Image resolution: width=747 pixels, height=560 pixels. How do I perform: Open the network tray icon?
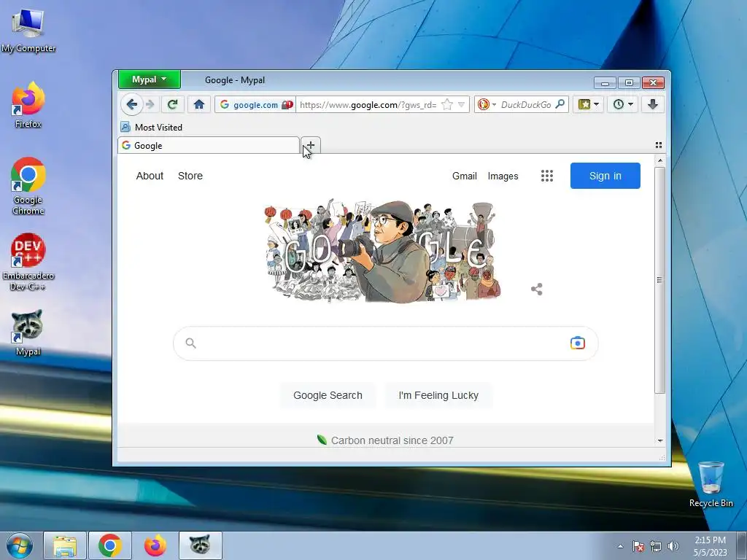coord(656,546)
